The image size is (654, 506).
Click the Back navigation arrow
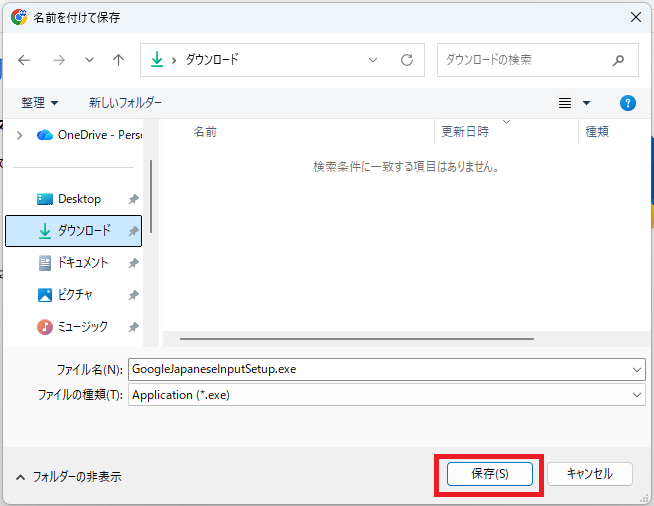[x=24, y=60]
